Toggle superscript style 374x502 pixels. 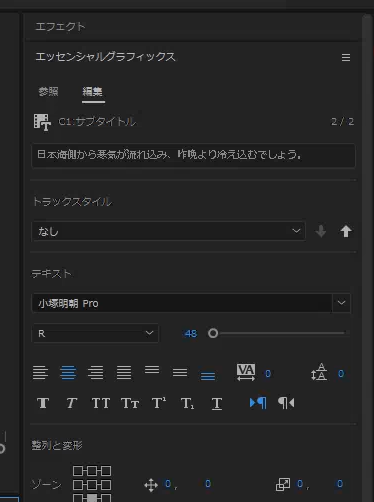[159, 403]
